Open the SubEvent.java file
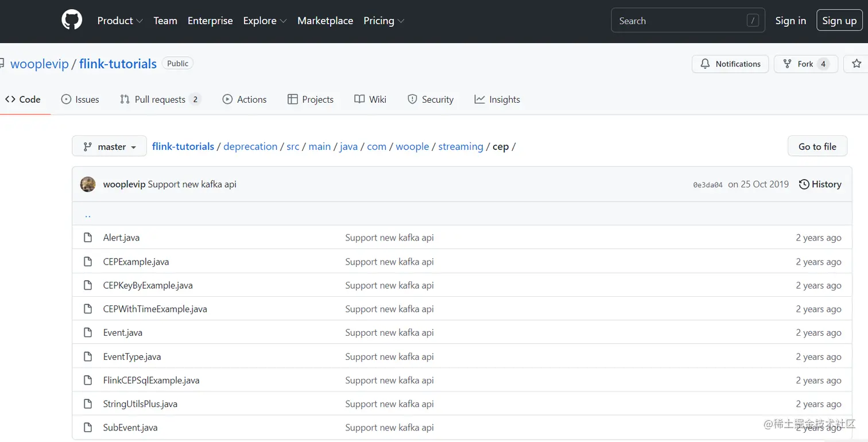 pyautogui.click(x=130, y=427)
